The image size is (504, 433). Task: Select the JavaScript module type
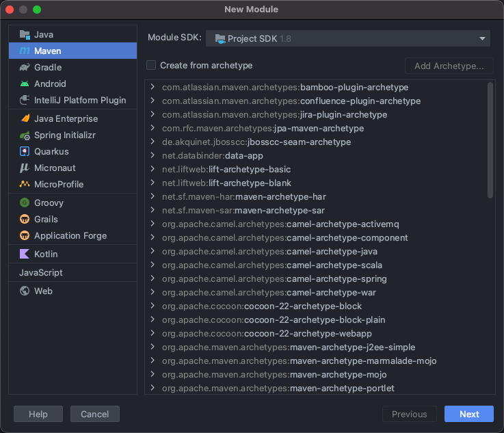pos(73,273)
